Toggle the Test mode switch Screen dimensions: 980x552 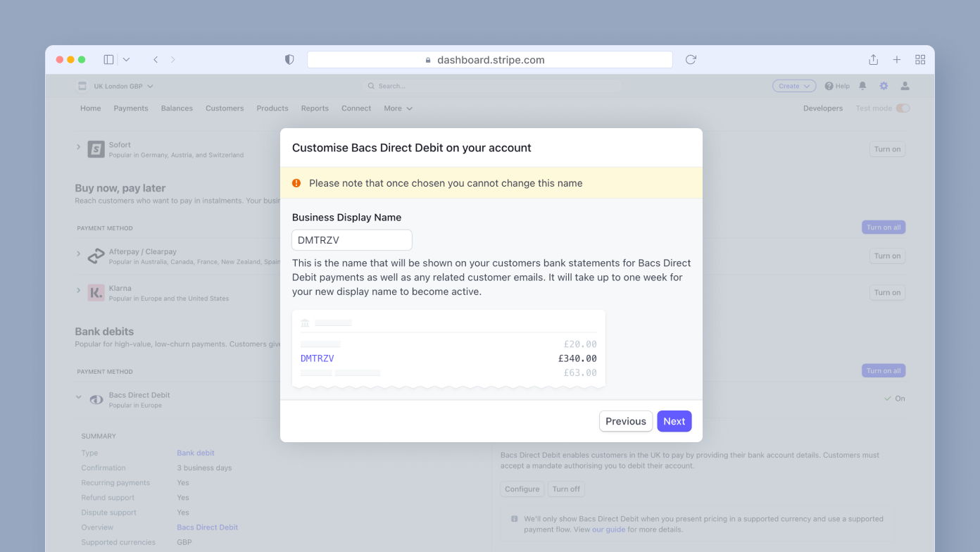pyautogui.click(x=902, y=108)
